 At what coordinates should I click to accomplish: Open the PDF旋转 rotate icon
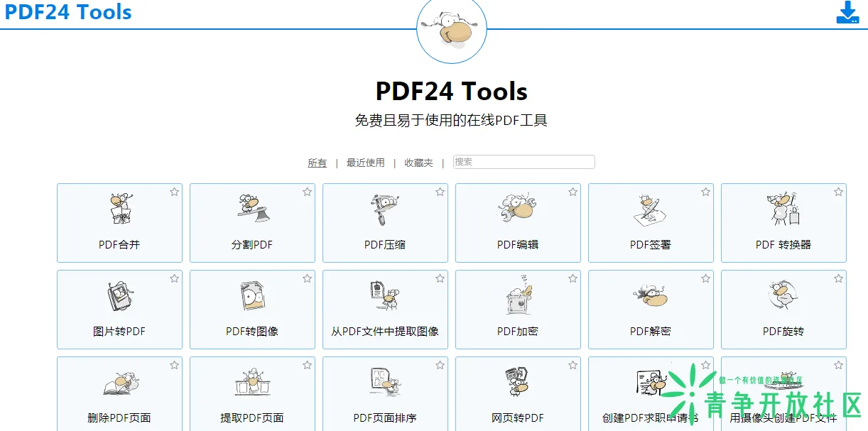pyautogui.click(x=783, y=296)
